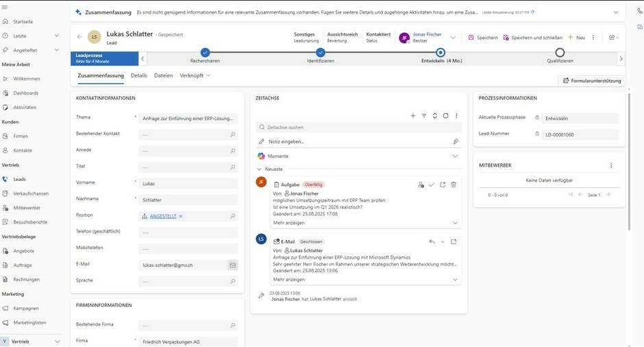This screenshot has width=644, height=347.
Task: Open owner Jonas Fischer link
Action: coord(427,34)
